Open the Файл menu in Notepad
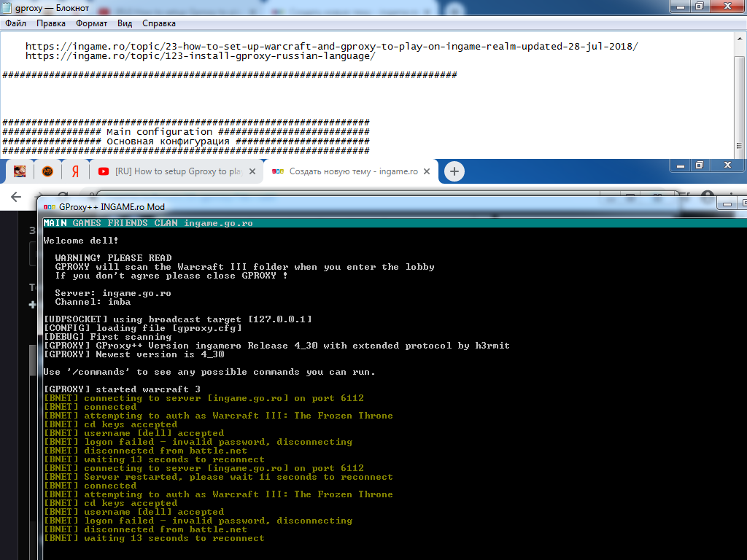Image resolution: width=747 pixels, height=560 pixels. (x=15, y=23)
